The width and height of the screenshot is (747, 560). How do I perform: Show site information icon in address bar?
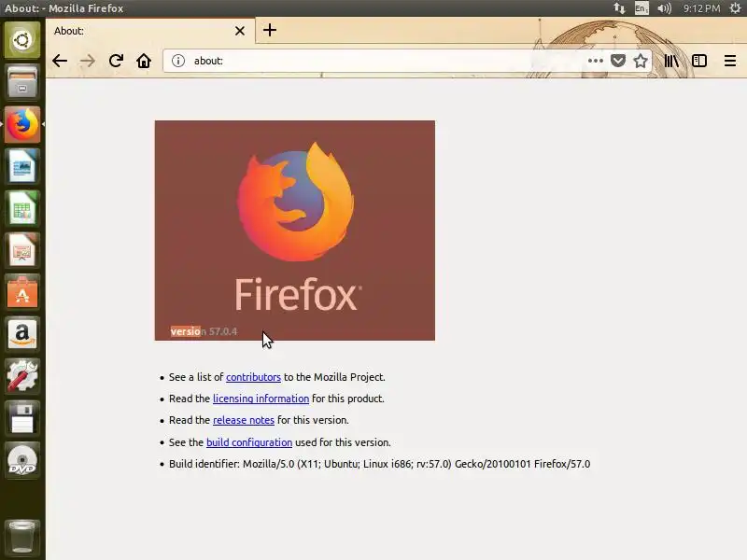click(x=178, y=61)
